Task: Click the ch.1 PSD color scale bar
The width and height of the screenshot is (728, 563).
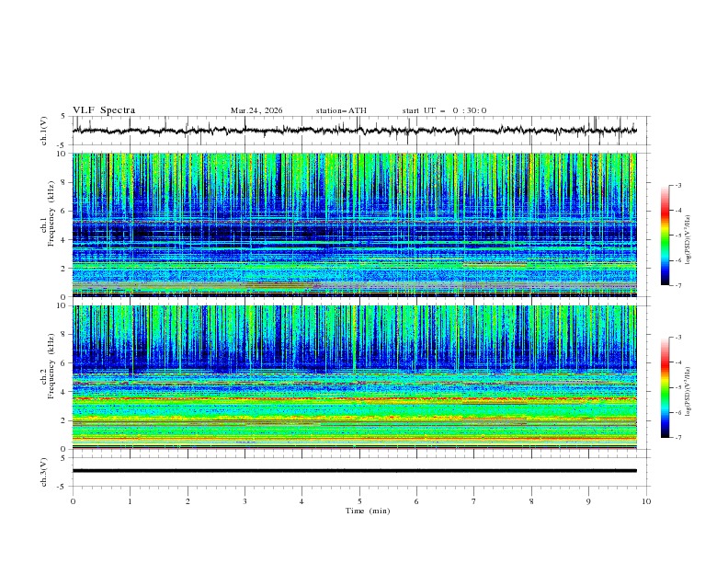Action: (x=665, y=236)
